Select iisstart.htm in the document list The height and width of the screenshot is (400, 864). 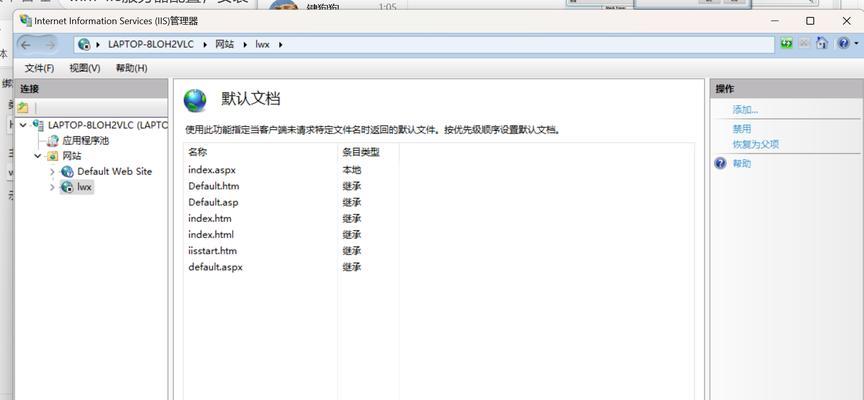coord(213,251)
